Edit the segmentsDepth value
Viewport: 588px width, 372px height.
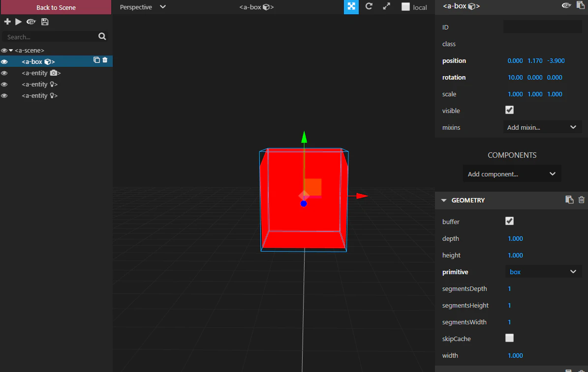509,289
